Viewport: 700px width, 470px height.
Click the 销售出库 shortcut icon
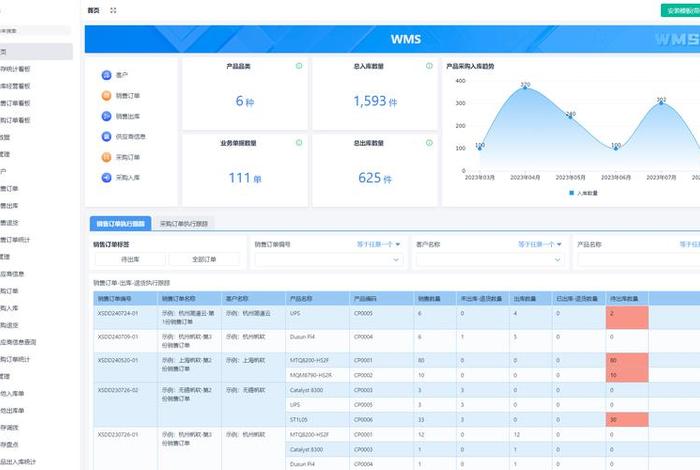point(107,116)
